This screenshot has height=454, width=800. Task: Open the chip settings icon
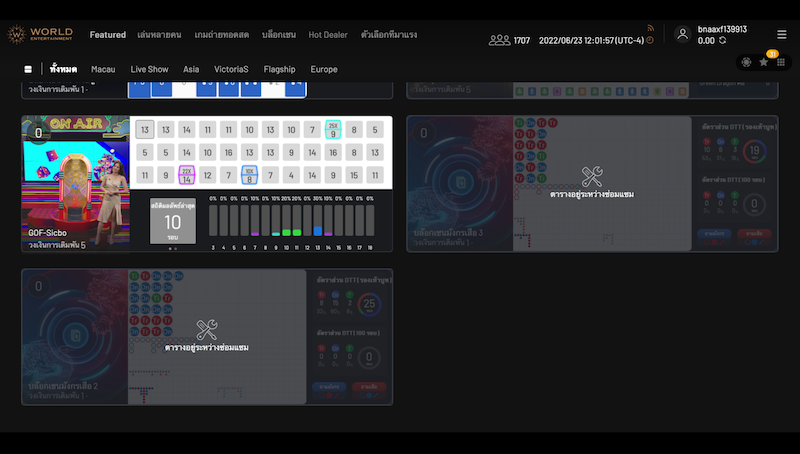click(746, 62)
